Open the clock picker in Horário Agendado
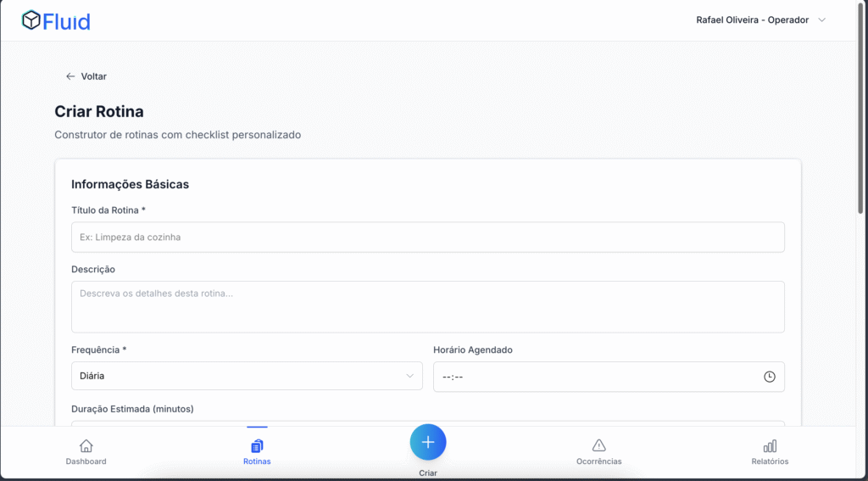 [769, 377]
